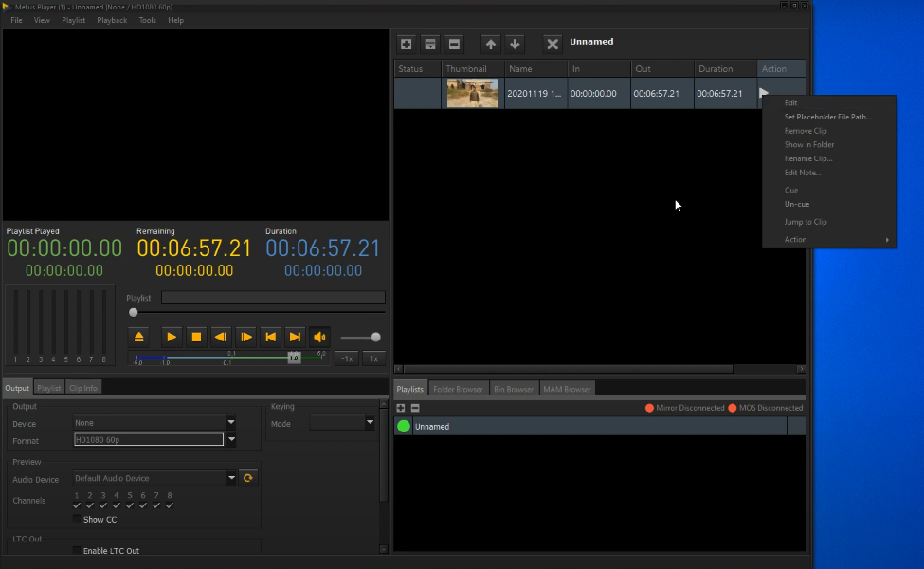Open the Audio Device dropdown
Image resolution: width=924 pixels, height=569 pixels.
click(231, 478)
